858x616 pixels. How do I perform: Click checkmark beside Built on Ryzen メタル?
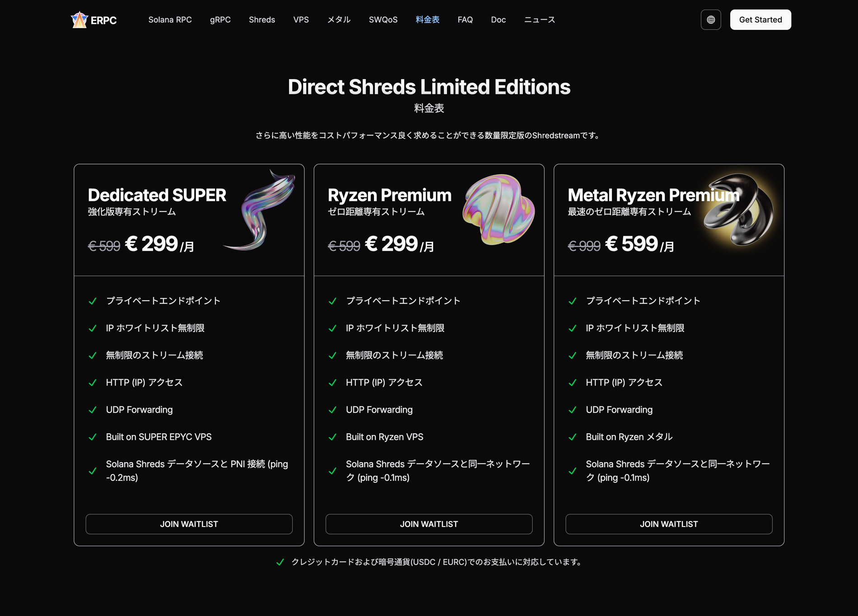(x=572, y=437)
